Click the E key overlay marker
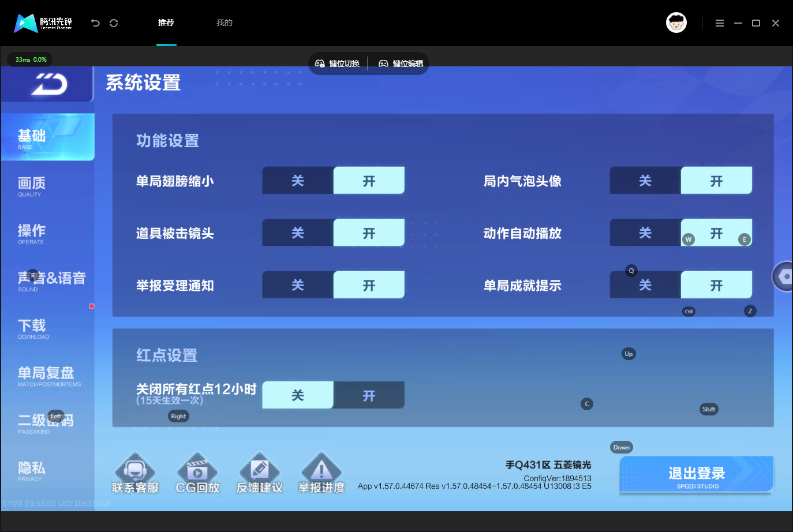Screen dimensions: 793x532 tap(745, 239)
